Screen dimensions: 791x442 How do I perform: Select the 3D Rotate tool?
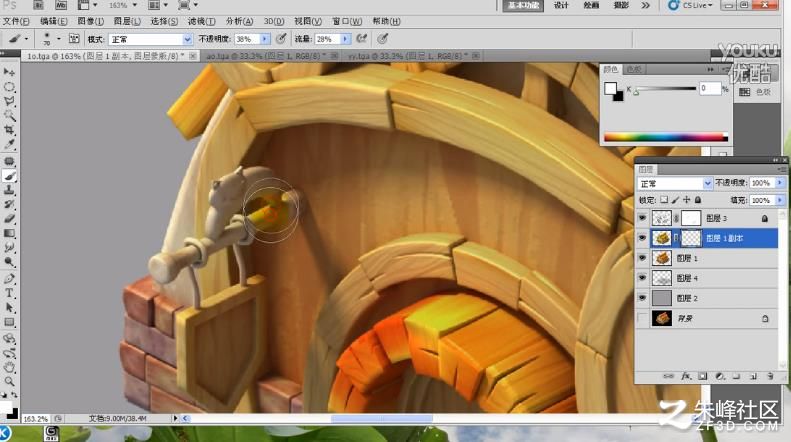pos(9,339)
